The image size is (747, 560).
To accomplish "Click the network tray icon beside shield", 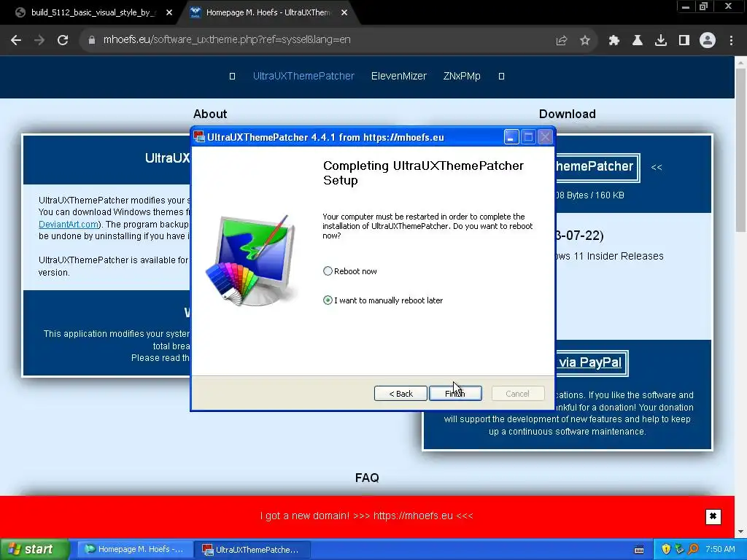I will (x=679, y=549).
